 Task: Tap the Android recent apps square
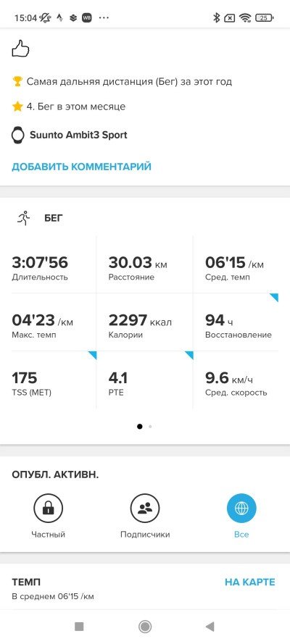pyautogui.click(x=79, y=627)
